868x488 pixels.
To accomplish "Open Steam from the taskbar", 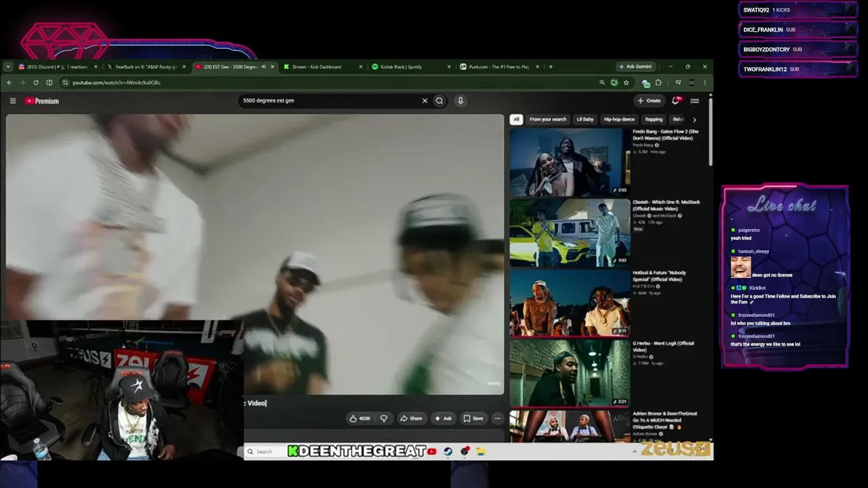I will [448, 451].
